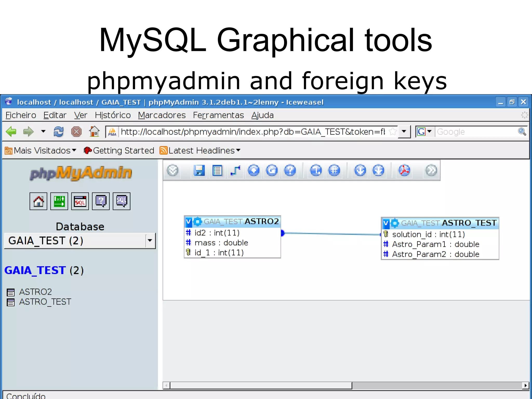Collapse ASTRO_TEST table with V toggle

coord(386,223)
